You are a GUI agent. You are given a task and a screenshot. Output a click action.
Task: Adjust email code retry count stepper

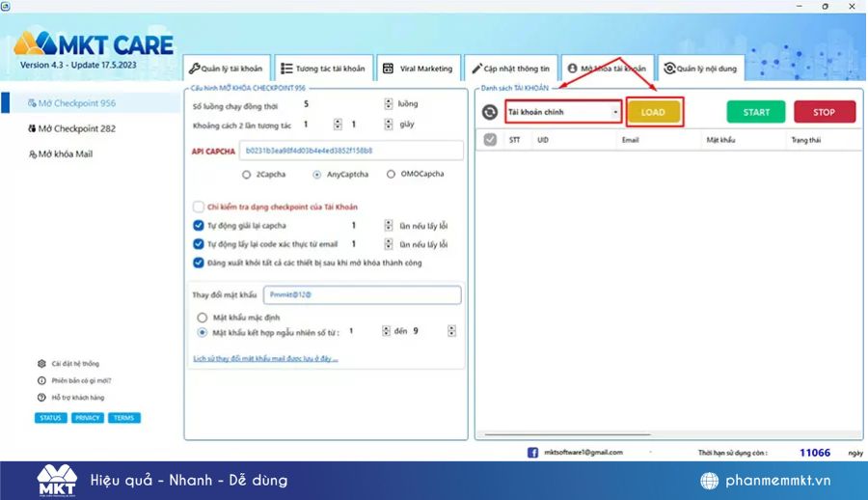click(x=389, y=244)
